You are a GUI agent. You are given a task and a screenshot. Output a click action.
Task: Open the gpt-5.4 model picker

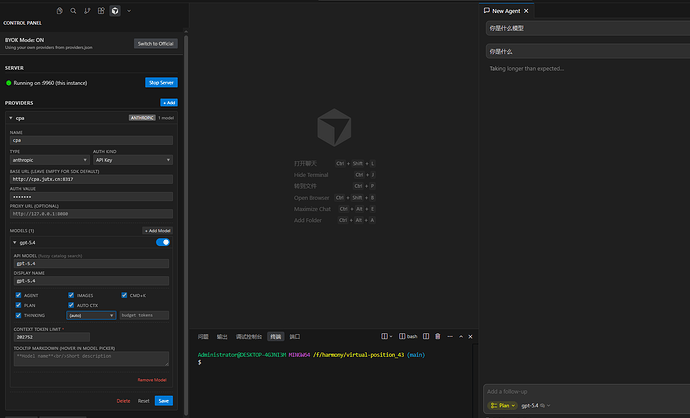tap(535, 406)
